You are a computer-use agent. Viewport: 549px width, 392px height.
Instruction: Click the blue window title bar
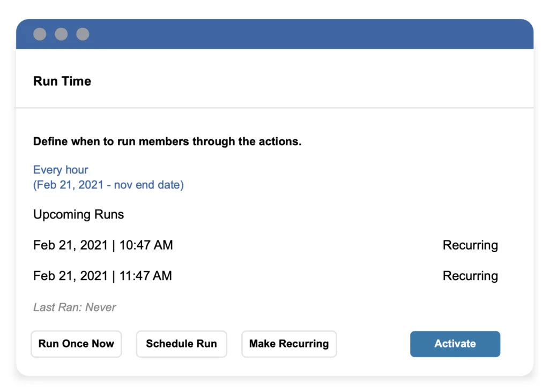coord(300,34)
